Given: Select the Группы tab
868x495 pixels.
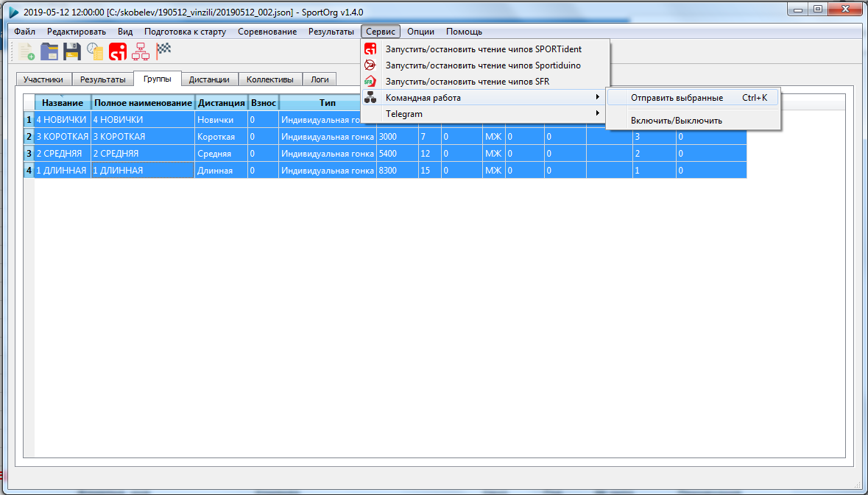Looking at the screenshot, I should coord(158,79).
